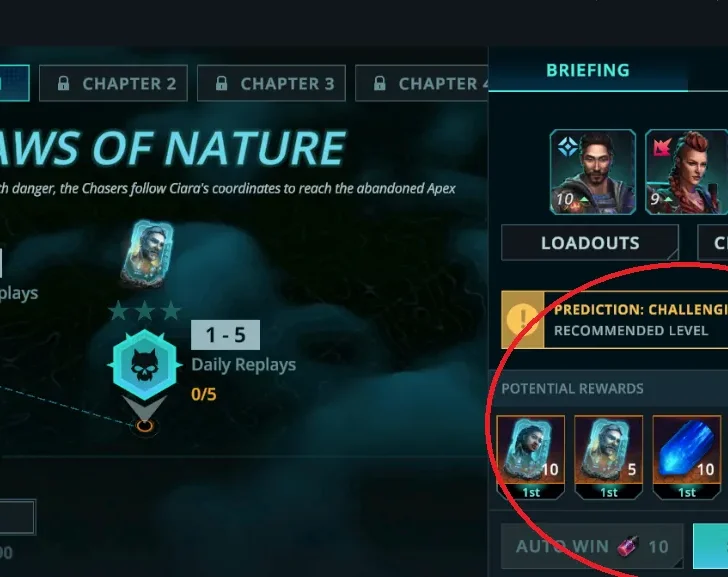The image size is (728, 577).
Task: View the bearded character shard reward x5
Action: pyautogui.click(x=609, y=457)
